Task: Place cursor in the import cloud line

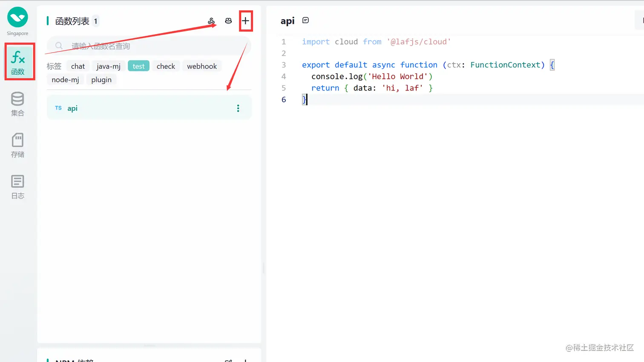Action: (x=376, y=42)
